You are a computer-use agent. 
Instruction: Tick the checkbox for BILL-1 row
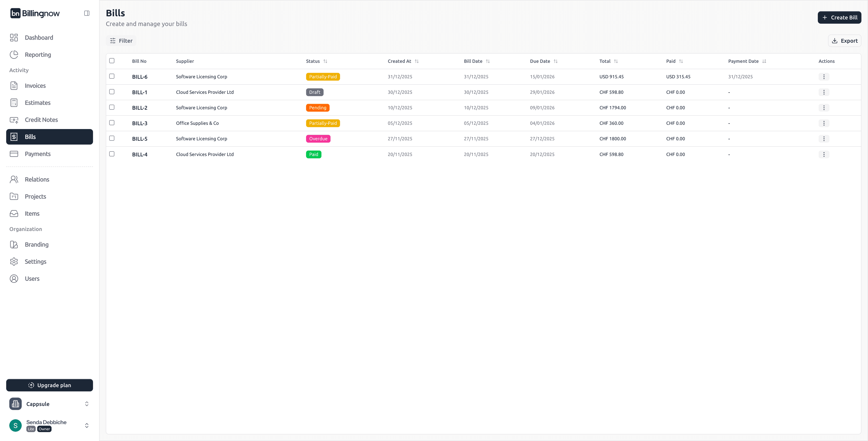coord(112,92)
